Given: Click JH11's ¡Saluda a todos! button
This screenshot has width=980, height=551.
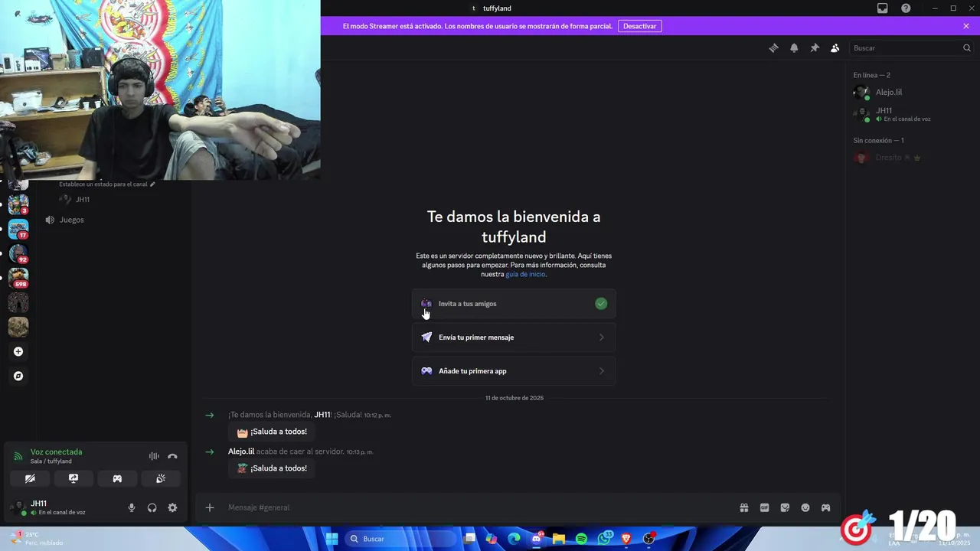Looking at the screenshot, I should point(272,432).
